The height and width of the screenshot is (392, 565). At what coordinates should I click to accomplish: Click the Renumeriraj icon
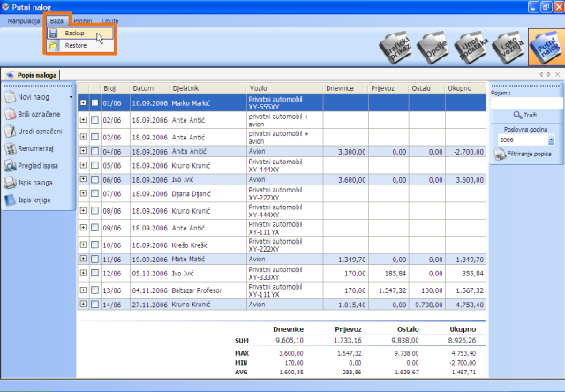pos(10,148)
